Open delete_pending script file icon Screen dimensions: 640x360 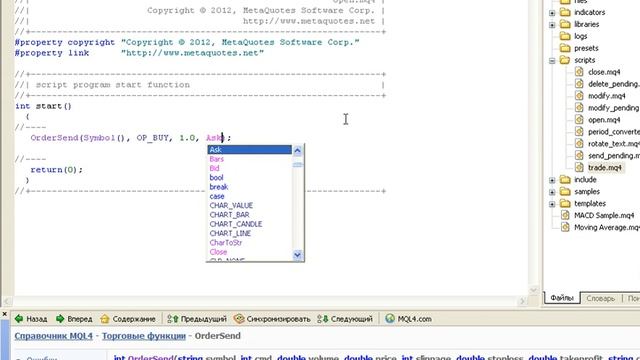pyautogui.click(x=579, y=84)
